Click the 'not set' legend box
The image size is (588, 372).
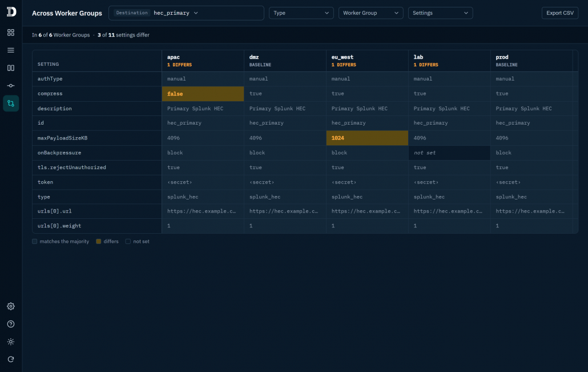click(128, 241)
